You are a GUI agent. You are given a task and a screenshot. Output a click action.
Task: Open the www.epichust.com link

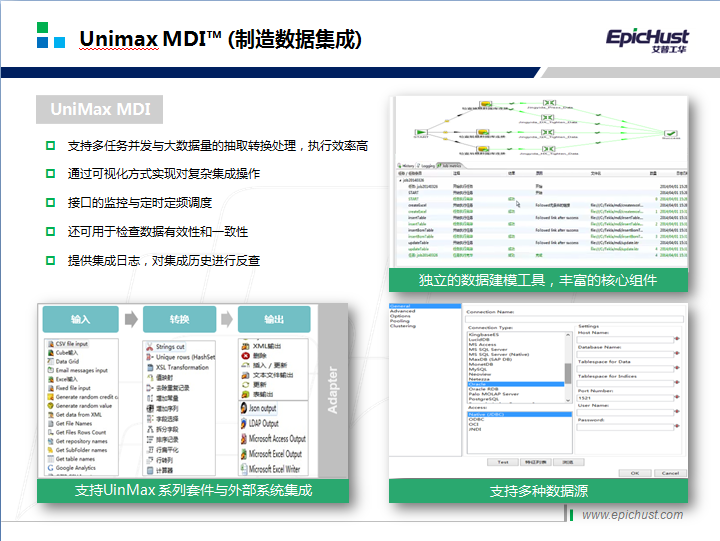pos(632,515)
